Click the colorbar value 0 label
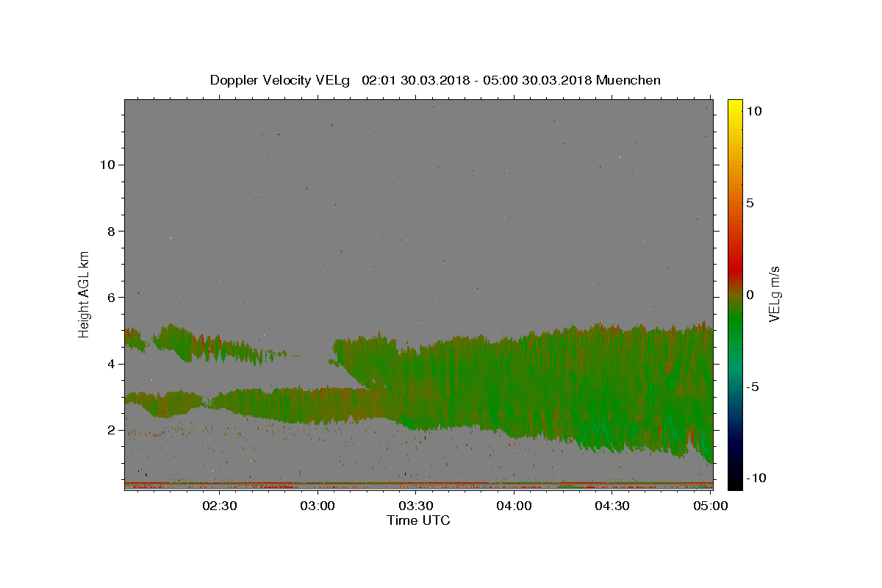The width and height of the screenshot is (882, 588). [750, 295]
